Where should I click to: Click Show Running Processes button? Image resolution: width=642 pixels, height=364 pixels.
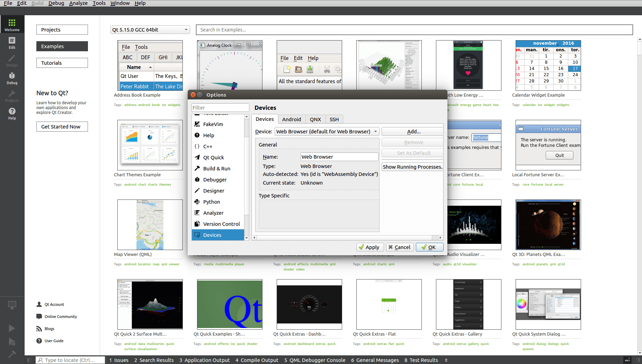tap(412, 167)
